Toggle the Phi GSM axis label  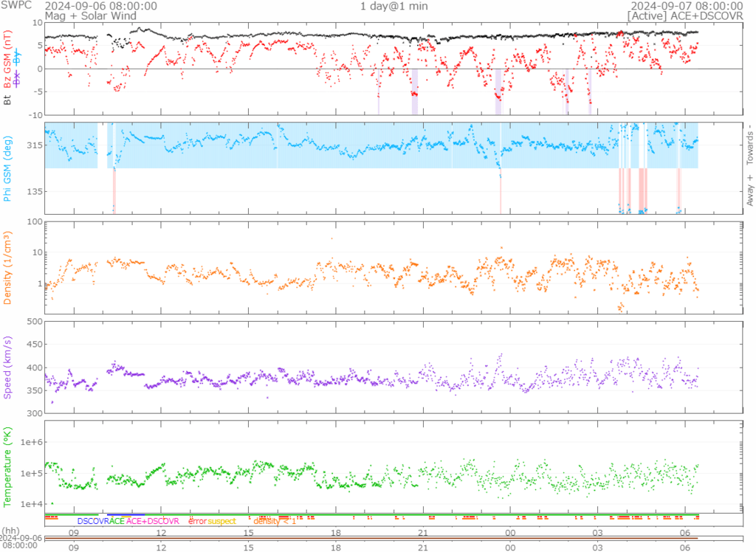click(x=7, y=169)
